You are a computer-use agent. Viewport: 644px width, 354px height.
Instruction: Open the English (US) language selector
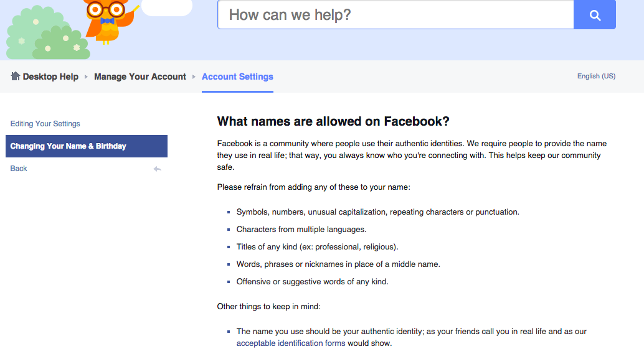point(596,76)
